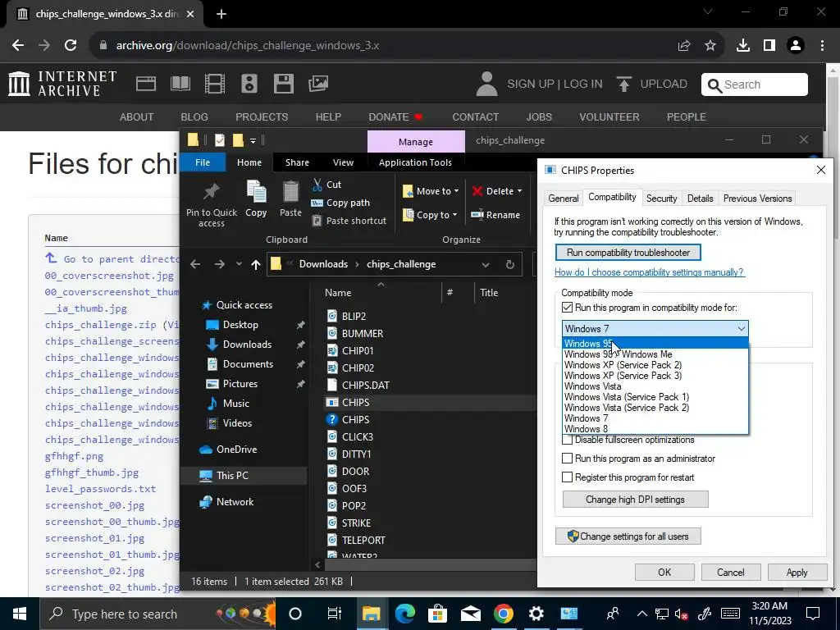Click the Windows taskbar search box
Viewport: 840px width, 630px height.
coord(158,614)
